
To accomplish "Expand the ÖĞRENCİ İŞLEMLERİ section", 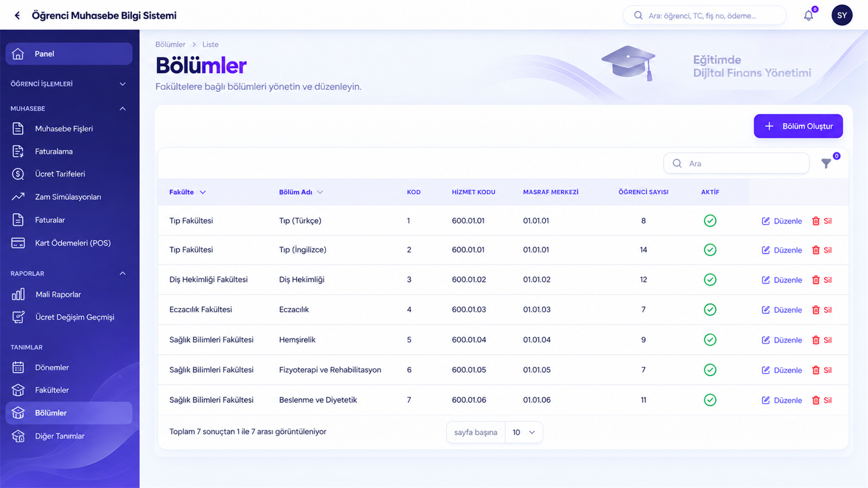I will point(69,84).
